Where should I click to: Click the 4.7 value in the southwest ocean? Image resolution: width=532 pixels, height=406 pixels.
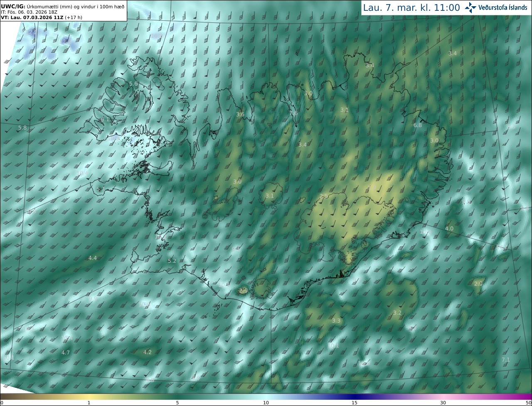[x=66, y=352]
